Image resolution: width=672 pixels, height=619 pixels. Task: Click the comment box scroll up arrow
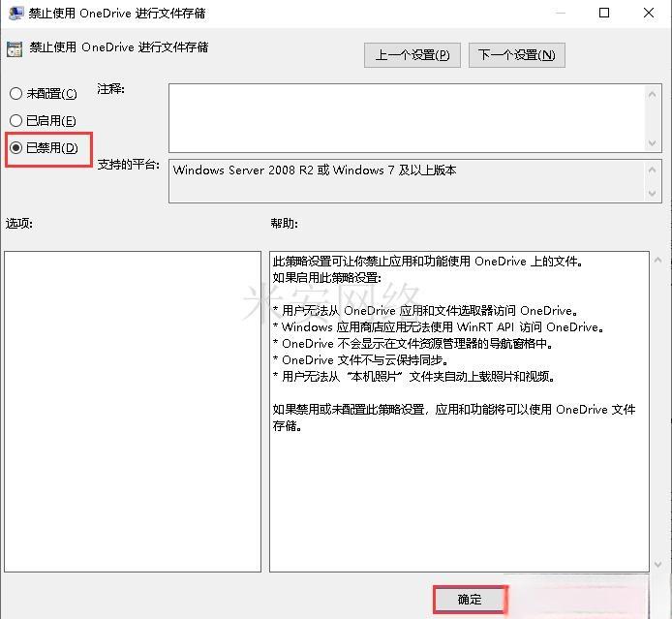click(653, 94)
